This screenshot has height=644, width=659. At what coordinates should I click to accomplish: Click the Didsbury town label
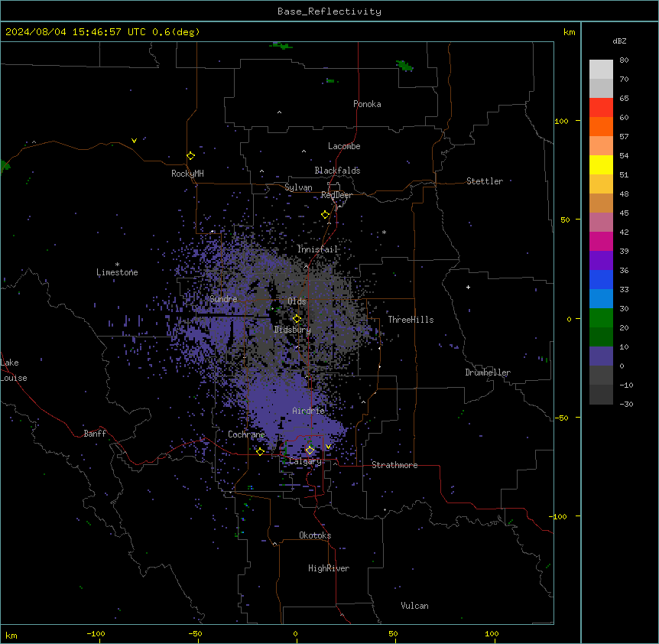point(292,330)
